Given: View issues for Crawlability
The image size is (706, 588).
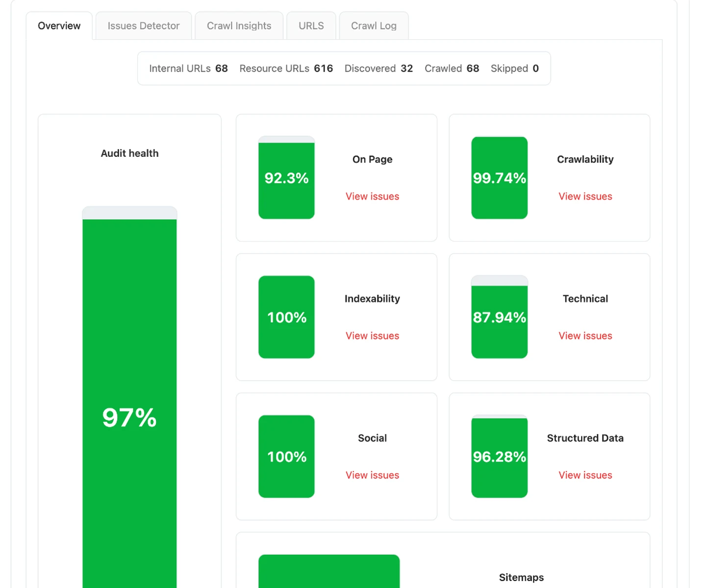Looking at the screenshot, I should coord(585,196).
